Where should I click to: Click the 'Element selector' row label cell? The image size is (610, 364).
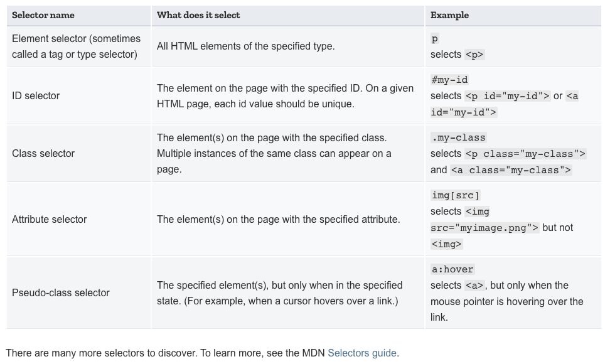(76, 46)
